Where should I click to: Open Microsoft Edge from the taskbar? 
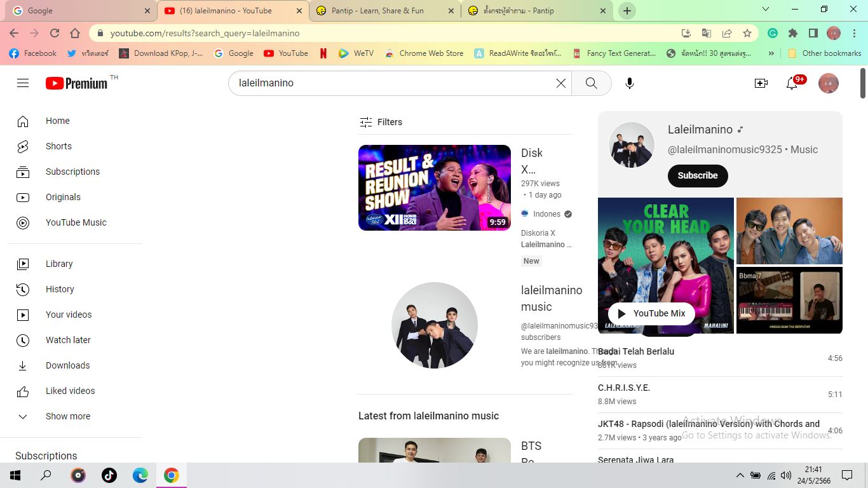click(140, 475)
